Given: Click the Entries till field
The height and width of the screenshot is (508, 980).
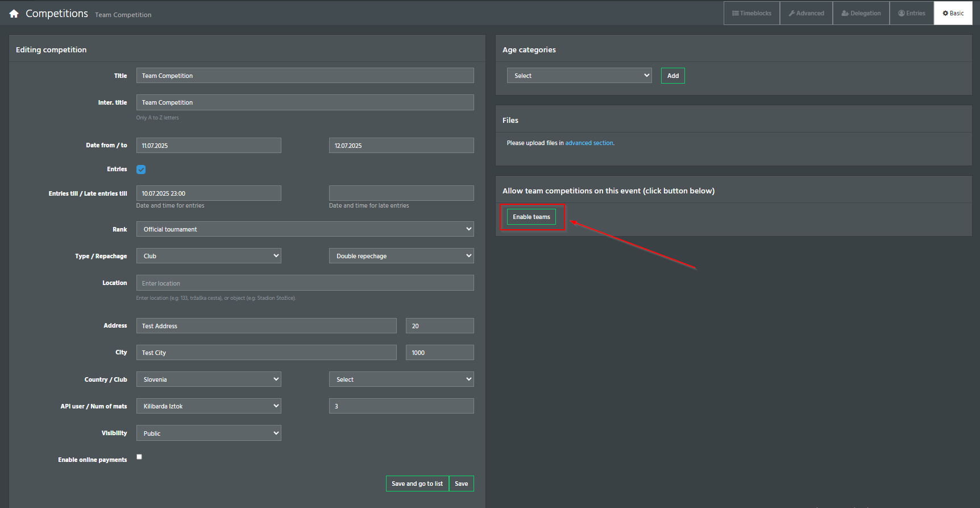Looking at the screenshot, I should point(209,193).
